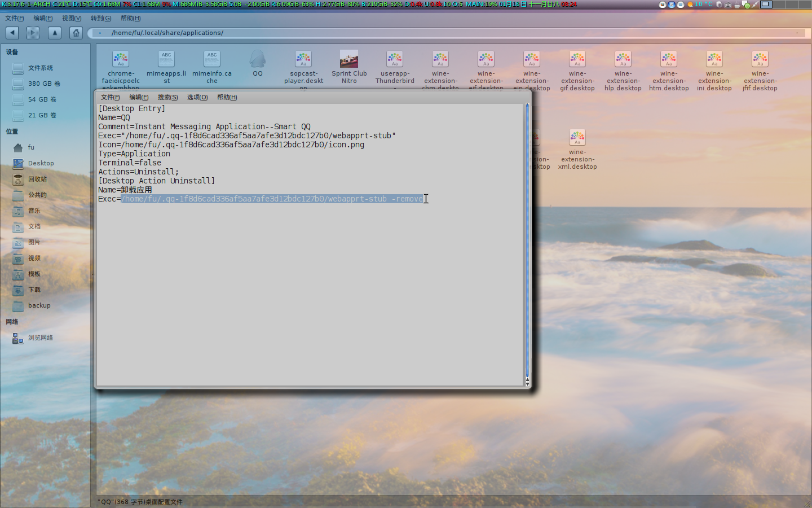Open 视图(V) menu in the file manager
812x508 pixels.
[x=72, y=18]
